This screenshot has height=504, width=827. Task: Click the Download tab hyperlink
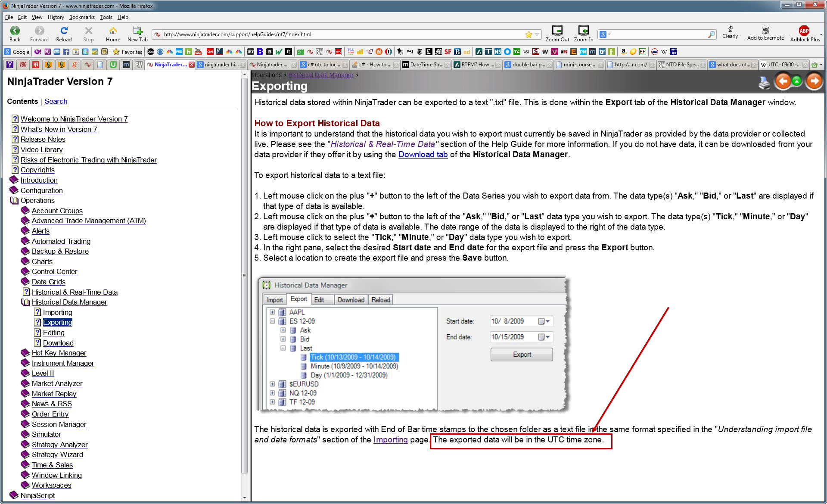(x=423, y=155)
